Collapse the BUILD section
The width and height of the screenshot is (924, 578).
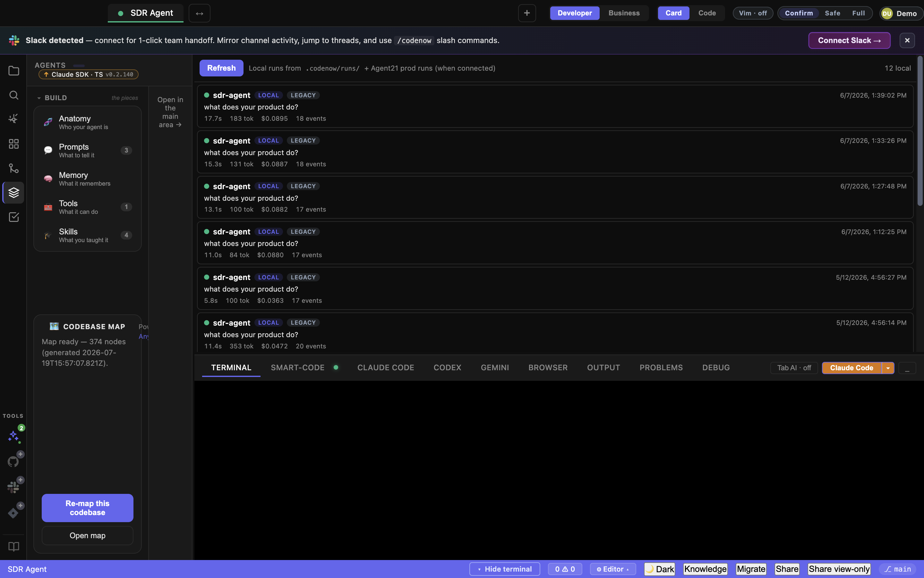52,98
